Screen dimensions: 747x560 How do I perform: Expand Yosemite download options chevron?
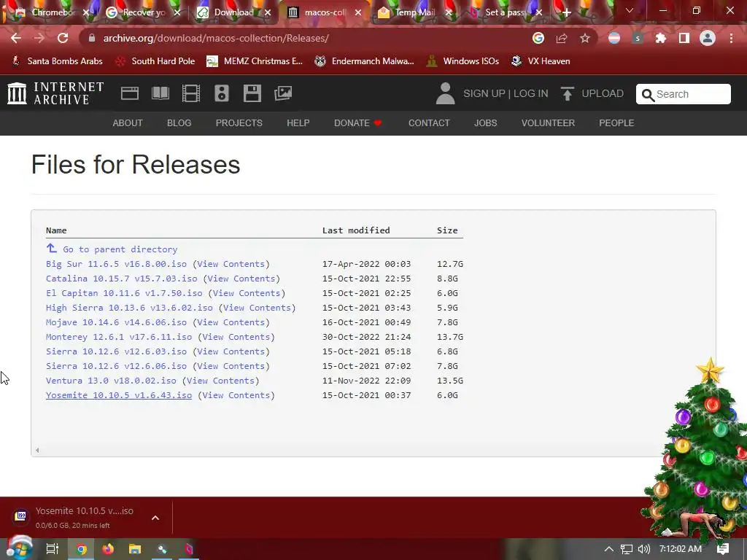pos(155,518)
